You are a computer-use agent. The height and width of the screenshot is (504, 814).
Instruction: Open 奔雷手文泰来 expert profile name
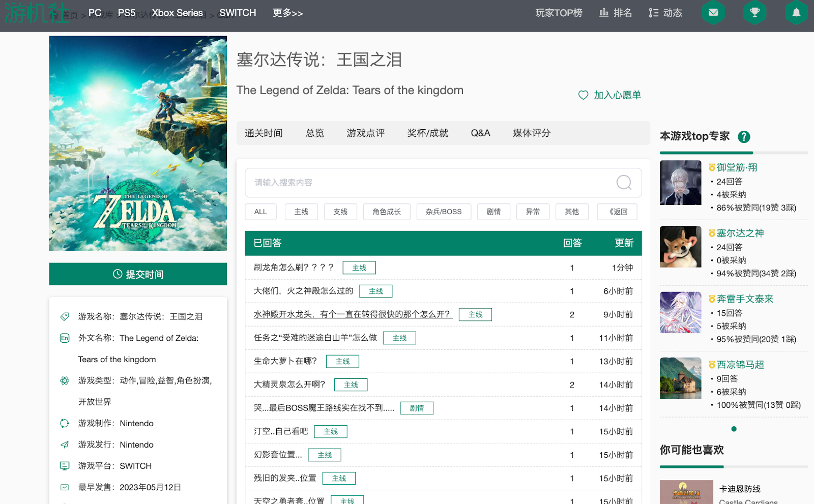point(745,299)
